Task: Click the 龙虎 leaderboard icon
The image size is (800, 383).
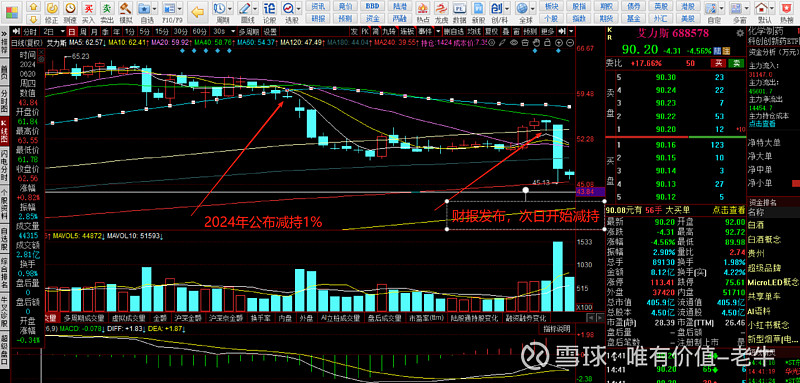Action: coord(442,12)
